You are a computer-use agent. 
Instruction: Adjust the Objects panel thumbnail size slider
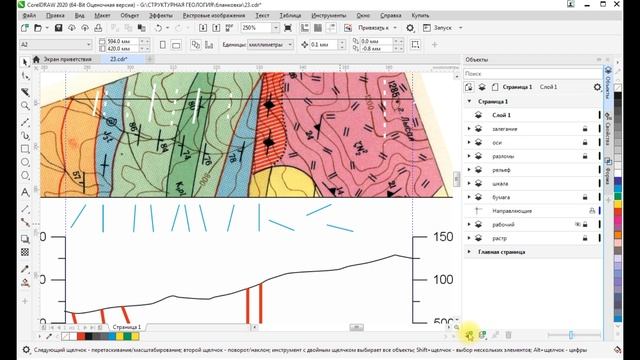click(571, 335)
